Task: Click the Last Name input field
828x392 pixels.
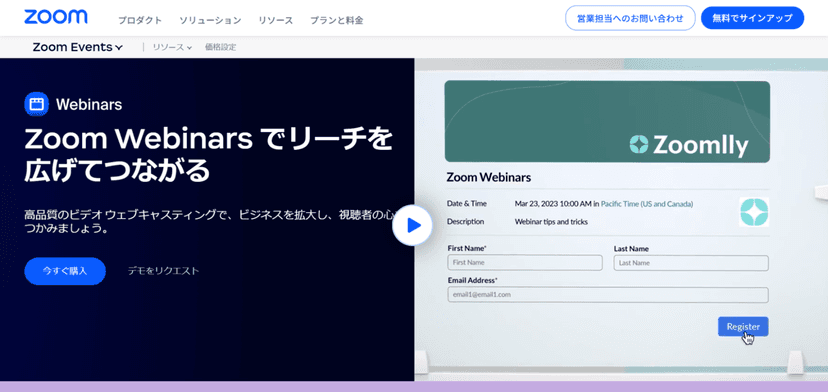Action: 691,263
